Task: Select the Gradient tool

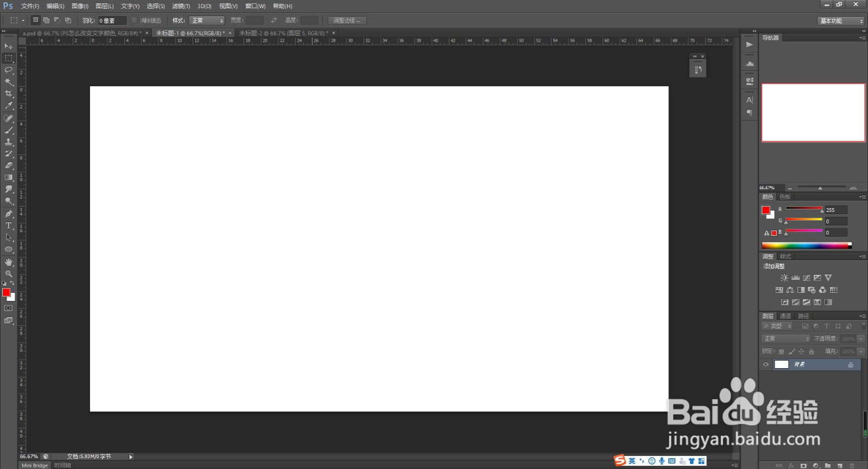Action: pos(9,177)
